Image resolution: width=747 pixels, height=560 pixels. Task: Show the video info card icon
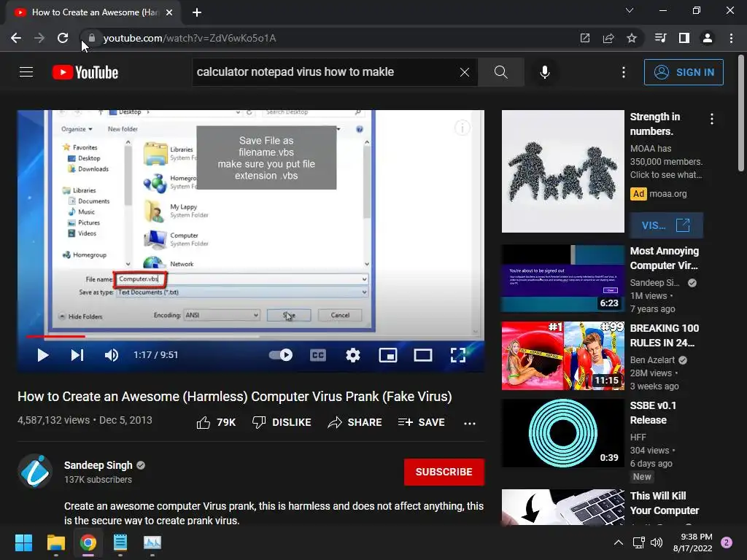(462, 128)
